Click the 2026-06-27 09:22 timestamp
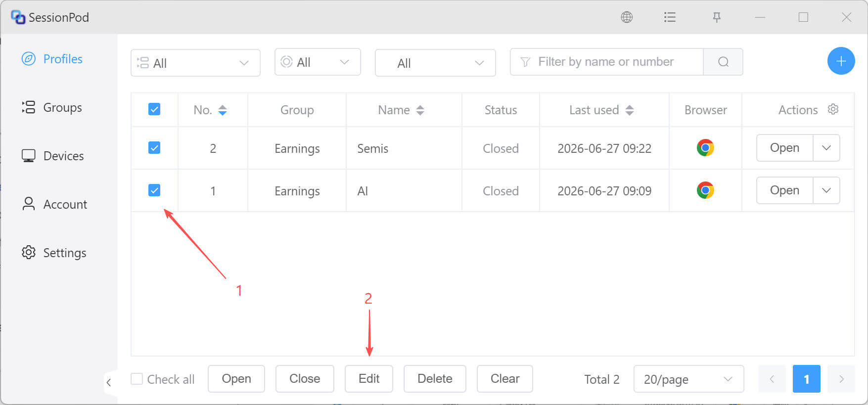The height and width of the screenshot is (405, 868). 604,148
